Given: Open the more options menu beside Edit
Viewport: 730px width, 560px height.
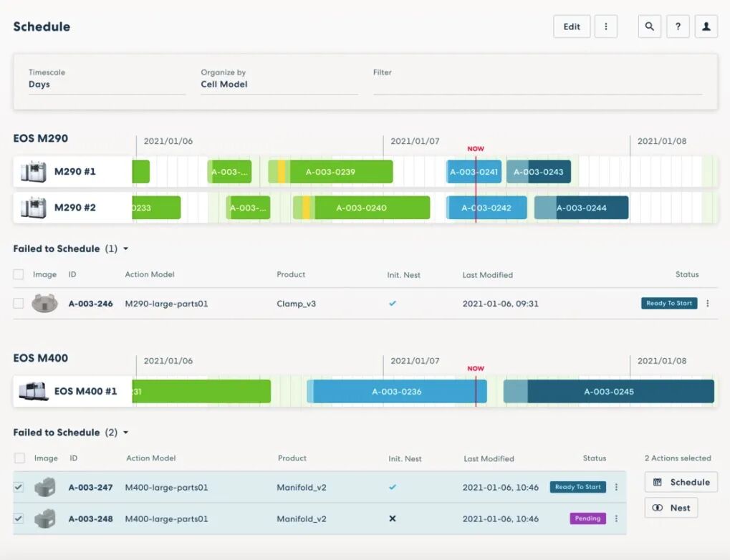Looking at the screenshot, I should click(605, 26).
